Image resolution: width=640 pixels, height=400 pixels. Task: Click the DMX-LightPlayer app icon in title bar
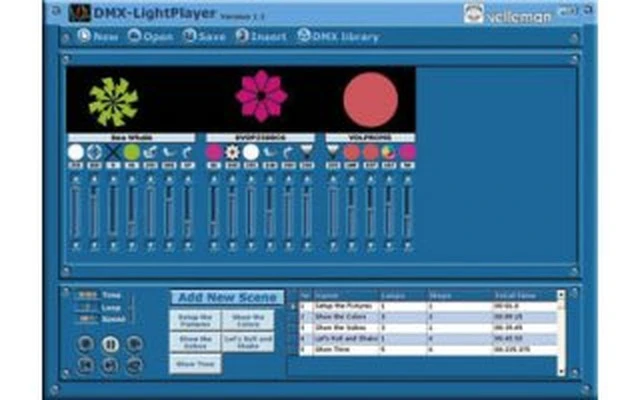coord(80,13)
